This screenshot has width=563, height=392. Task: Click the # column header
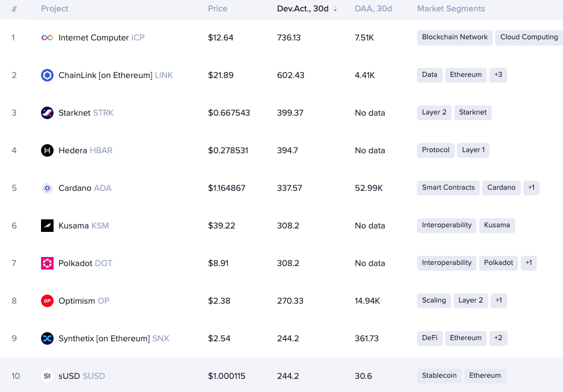(14, 9)
